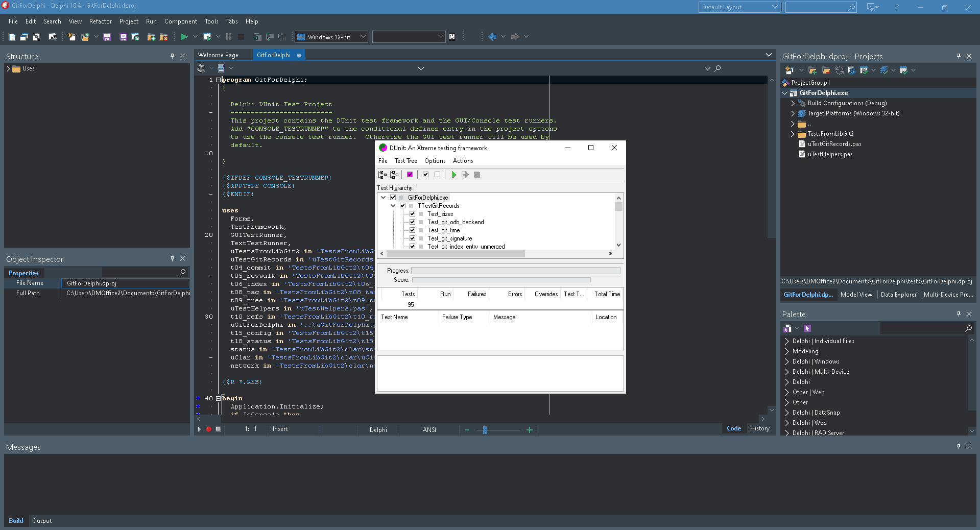
Task: Click Run Selected Test icon in DUnit toolbar
Action: tap(465, 175)
